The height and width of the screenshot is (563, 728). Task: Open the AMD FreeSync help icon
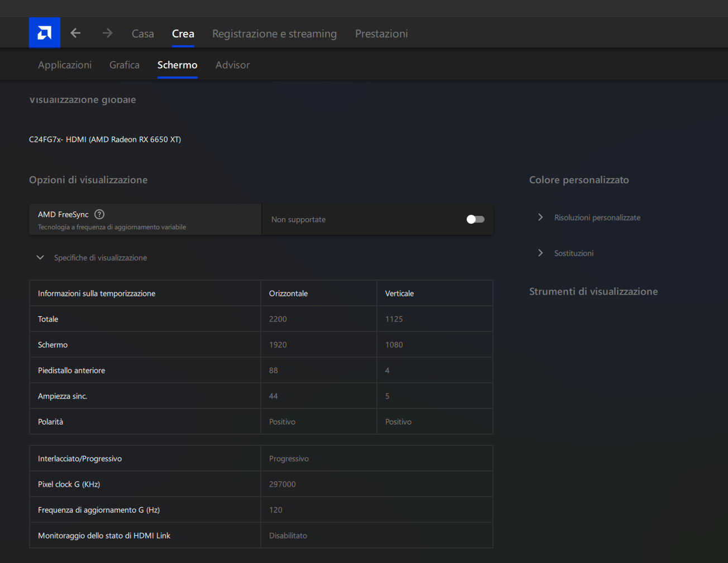99,214
